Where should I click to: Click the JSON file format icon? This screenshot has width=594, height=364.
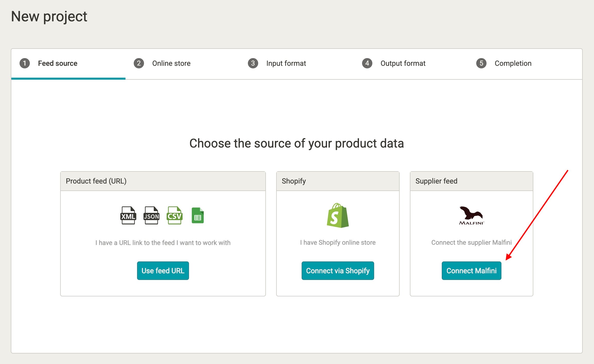151,215
